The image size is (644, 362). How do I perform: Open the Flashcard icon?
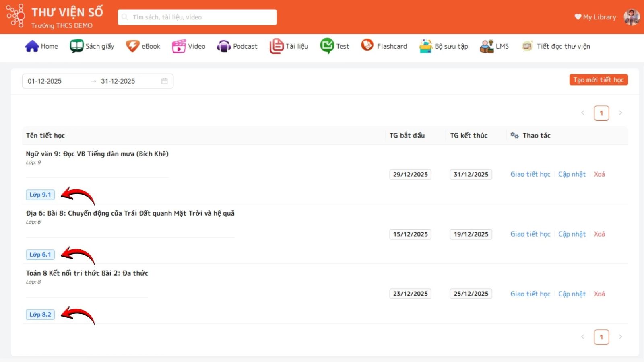click(x=367, y=45)
